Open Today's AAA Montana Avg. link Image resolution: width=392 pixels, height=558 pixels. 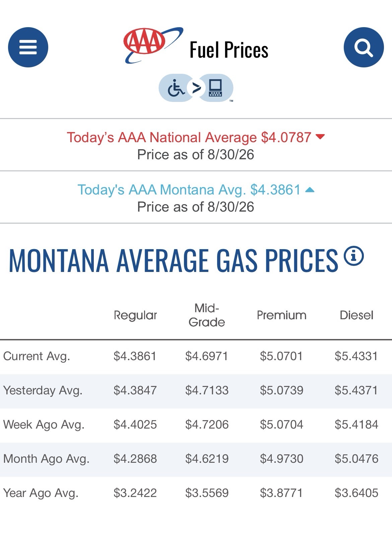pos(189,189)
